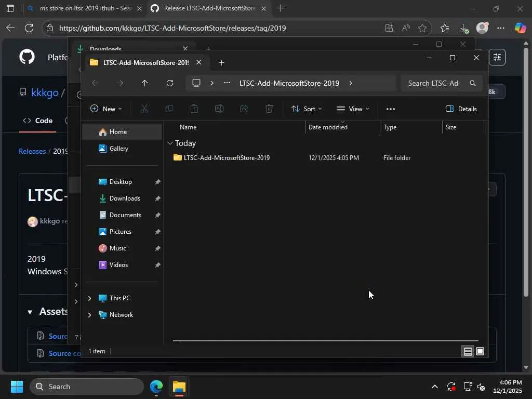Click the taskbar Search box
The width and height of the screenshot is (532, 399).
87,387
